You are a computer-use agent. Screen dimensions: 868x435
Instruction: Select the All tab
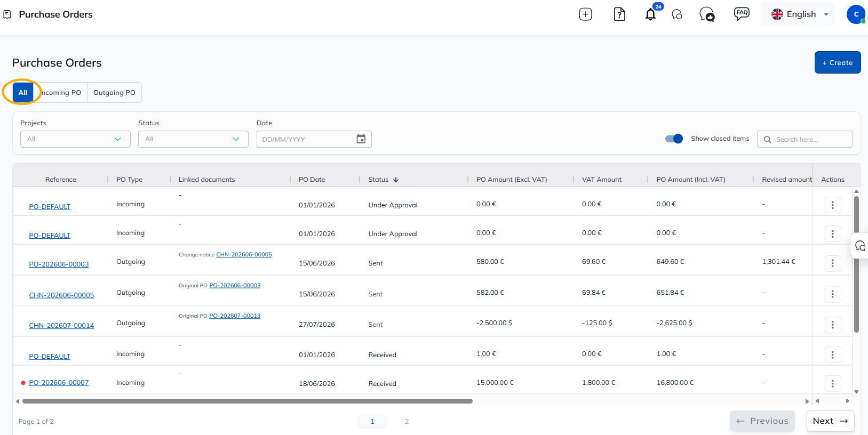click(x=23, y=92)
